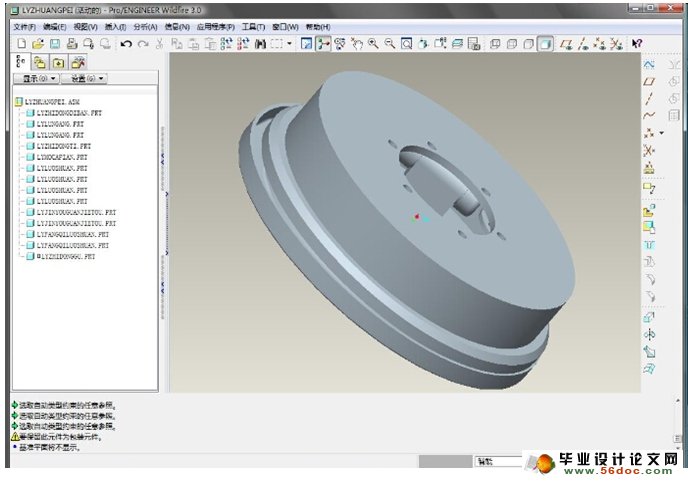Open an existing file via folder icon
Viewport: 688px width, 481px height.
(x=38, y=43)
